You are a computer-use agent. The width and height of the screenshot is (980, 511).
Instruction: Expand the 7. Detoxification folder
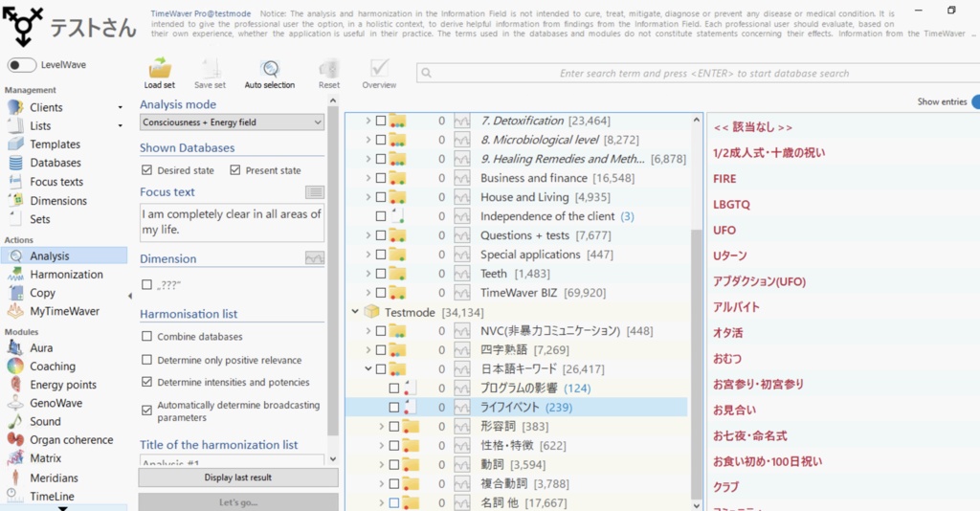point(368,121)
